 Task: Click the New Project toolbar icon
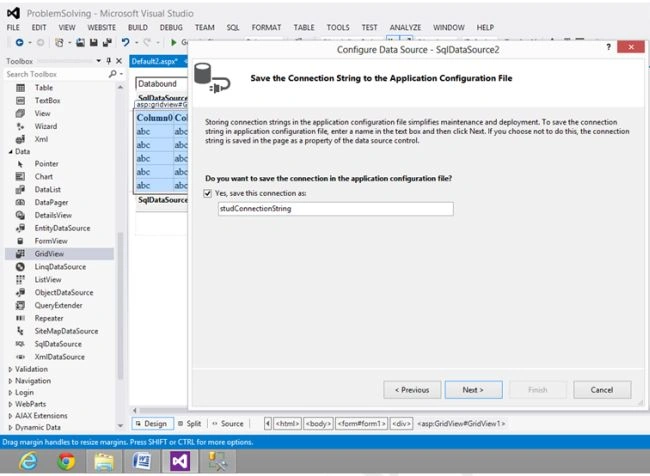(x=59, y=42)
